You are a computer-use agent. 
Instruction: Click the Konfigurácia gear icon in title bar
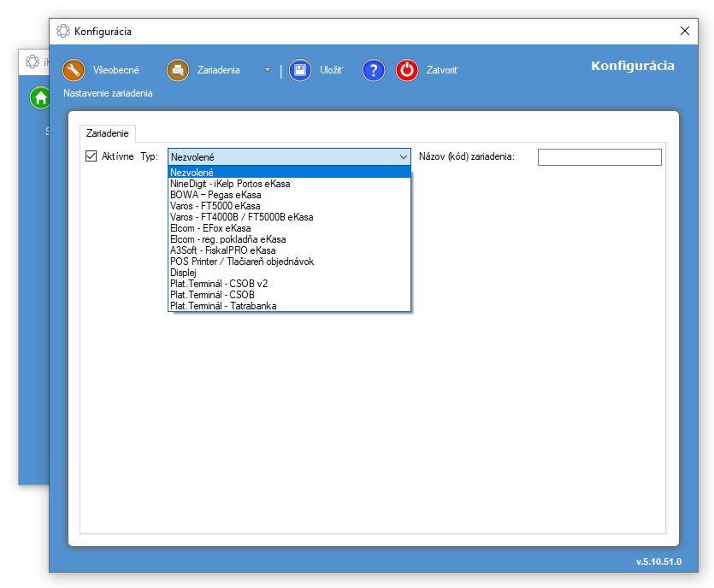click(63, 32)
